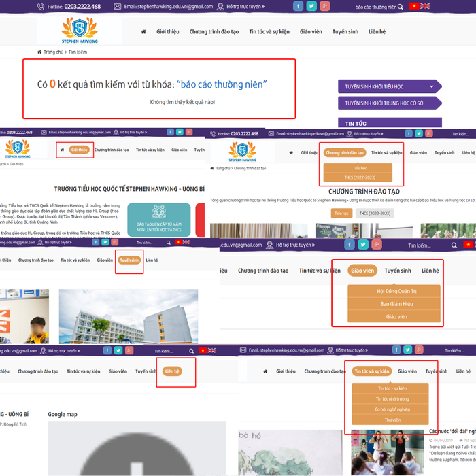This screenshot has width=476, height=476.
Task: Select Hội Đồng Quản Trị from dropdown
Action: (394, 291)
